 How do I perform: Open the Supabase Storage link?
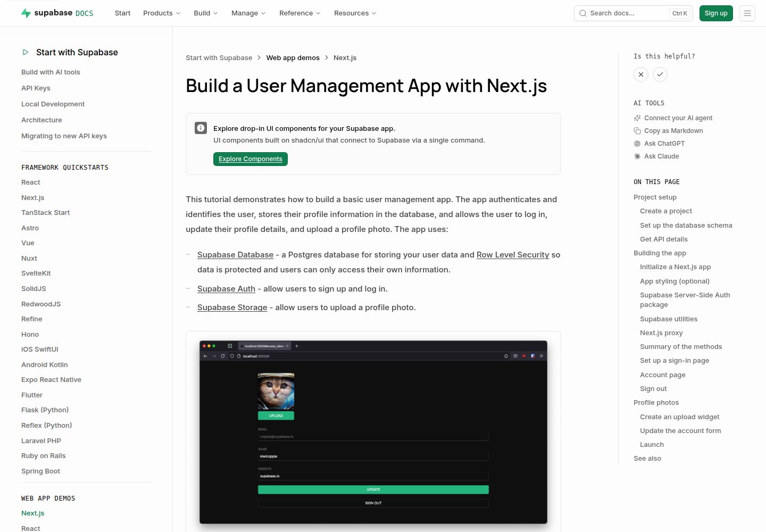point(232,307)
